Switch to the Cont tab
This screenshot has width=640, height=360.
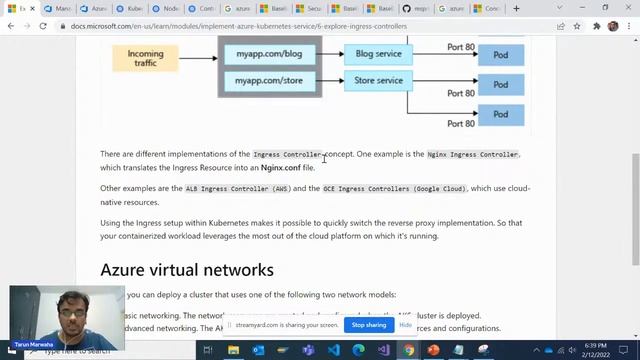[202, 9]
